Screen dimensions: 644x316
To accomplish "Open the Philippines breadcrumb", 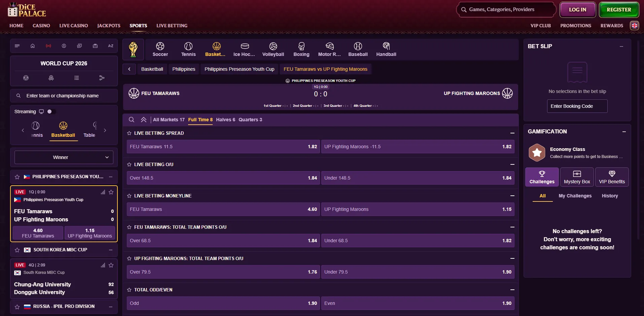I will pyautogui.click(x=184, y=69).
